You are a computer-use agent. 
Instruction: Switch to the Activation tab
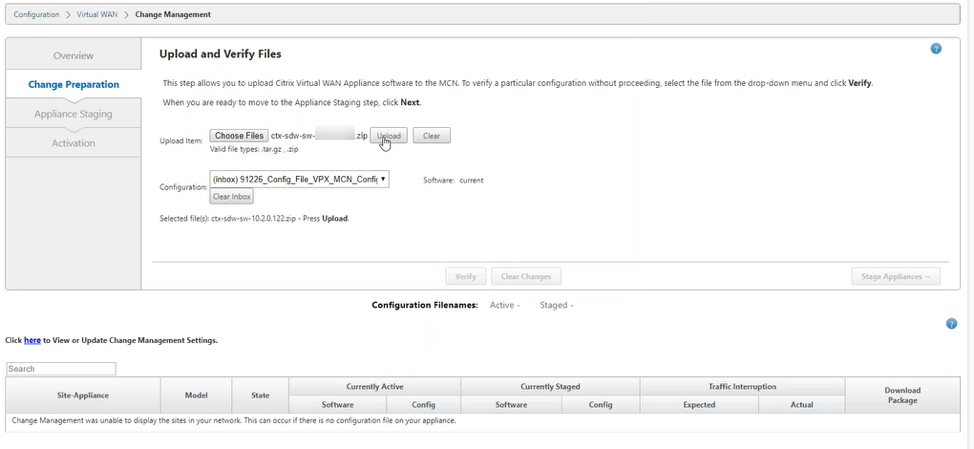pyautogui.click(x=73, y=143)
